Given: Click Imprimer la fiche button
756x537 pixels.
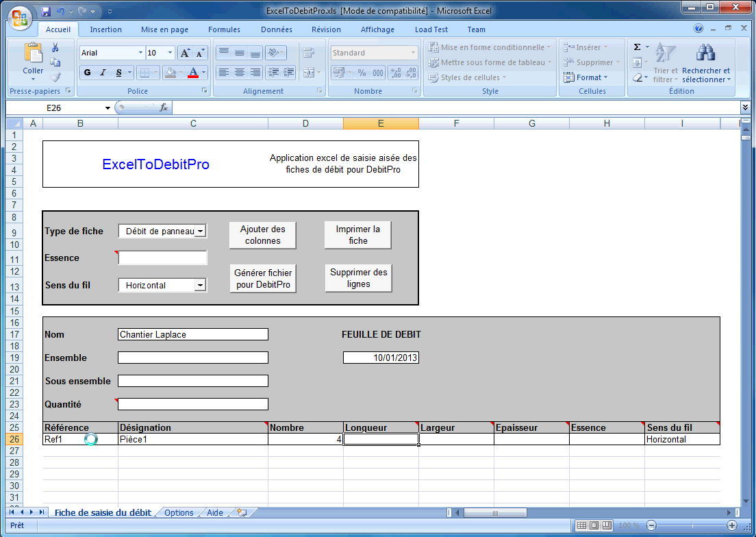Looking at the screenshot, I should coord(357,235).
